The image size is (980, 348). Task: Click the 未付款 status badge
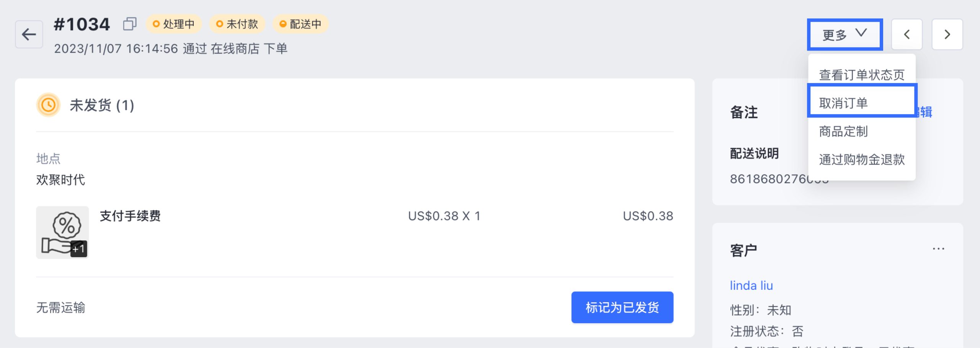(x=237, y=24)
